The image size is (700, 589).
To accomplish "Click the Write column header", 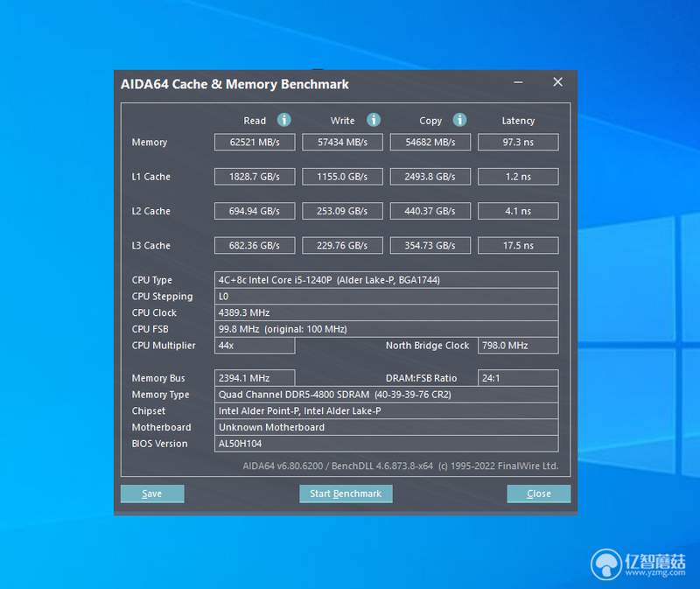I will tap(342, 121).
